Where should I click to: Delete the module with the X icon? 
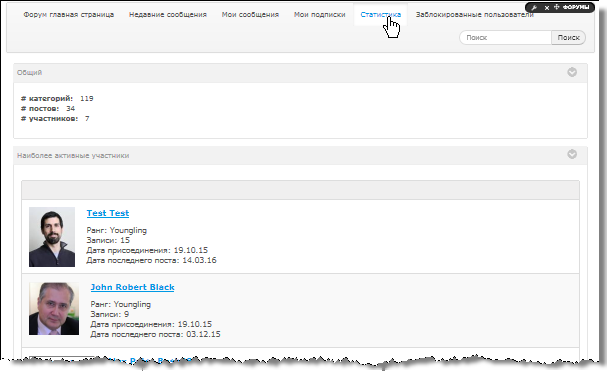click(547, 7)
